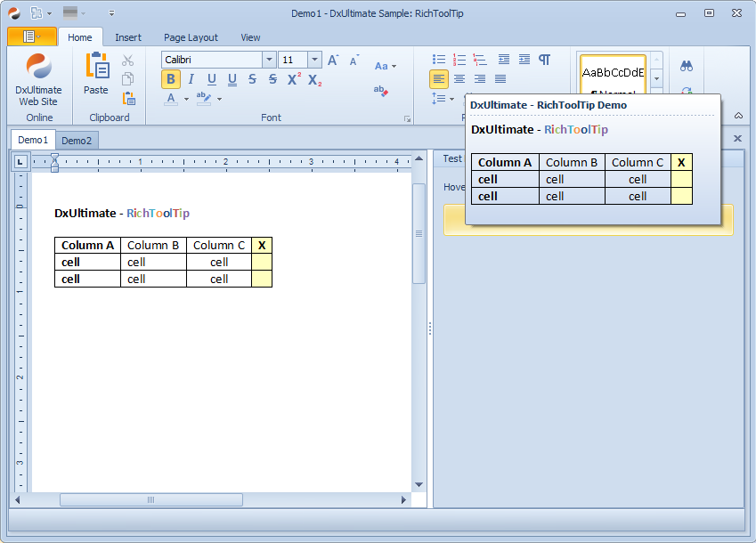The width and height of the screenshot is (756, 543).
Task: Open the Line Spacing dropdown
Action: [x=443, y=99]
